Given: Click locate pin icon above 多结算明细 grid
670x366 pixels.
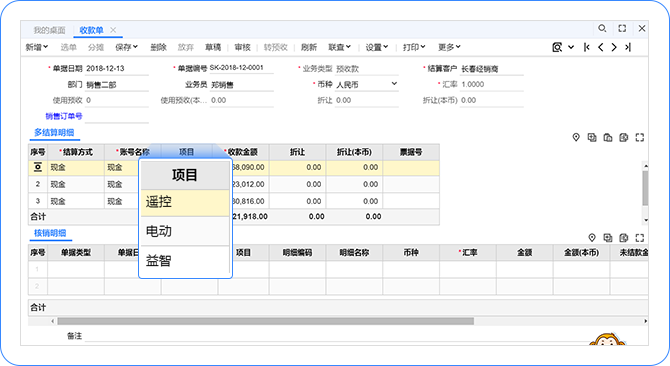Looking at the screenshot, I should (576, 137).
